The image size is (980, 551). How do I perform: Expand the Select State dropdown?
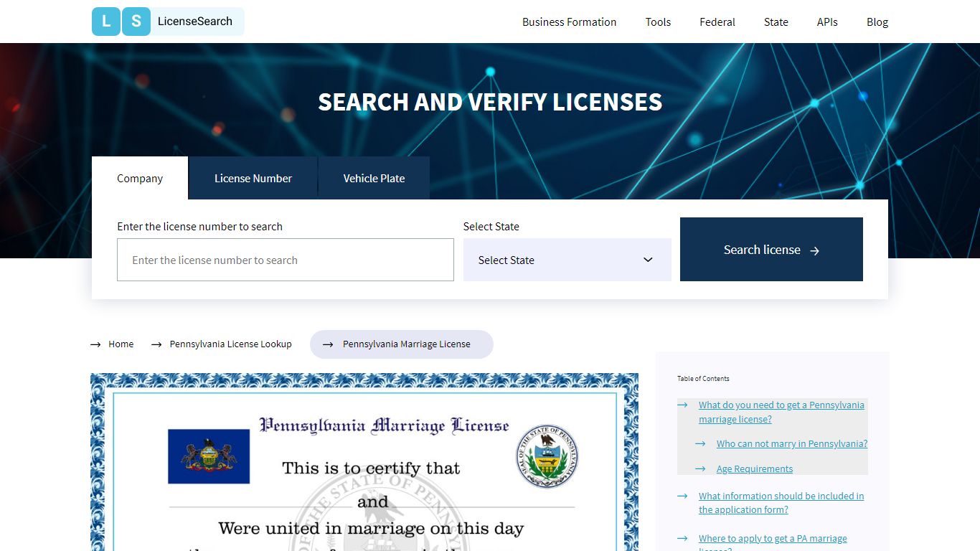(567, 260)
